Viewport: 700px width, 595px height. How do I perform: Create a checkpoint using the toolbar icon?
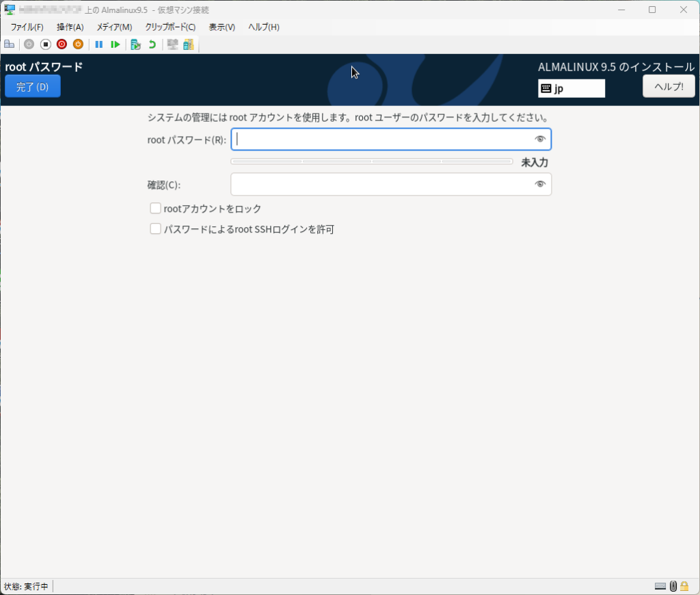135,44
